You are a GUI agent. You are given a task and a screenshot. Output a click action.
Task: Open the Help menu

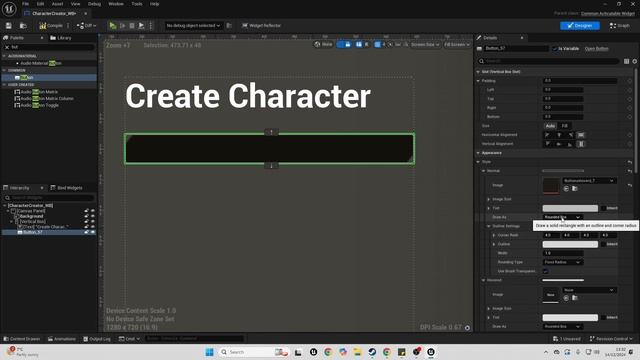click(154, 4)
